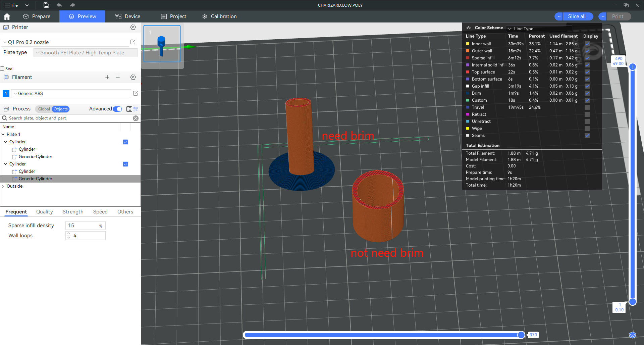The width and height of the screenshot is (644, 345).
Task: Enable the Seal checkbox
Action: (3, 69)
